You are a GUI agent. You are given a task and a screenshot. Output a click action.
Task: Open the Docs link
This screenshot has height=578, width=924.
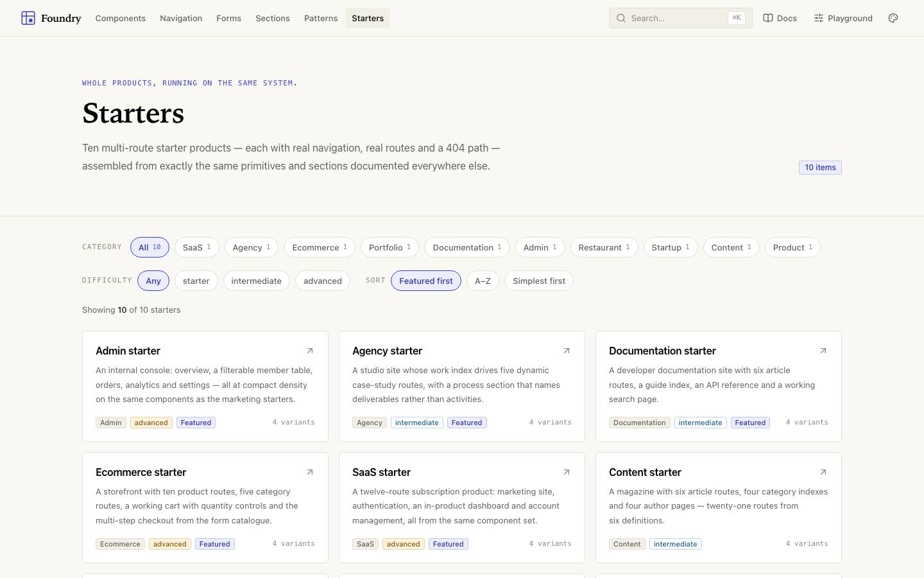point(780,18)
